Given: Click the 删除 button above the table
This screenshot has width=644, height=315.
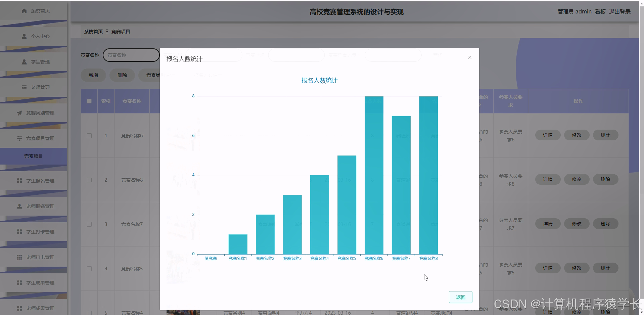Looking at the screenshot, I should [122, 75].
